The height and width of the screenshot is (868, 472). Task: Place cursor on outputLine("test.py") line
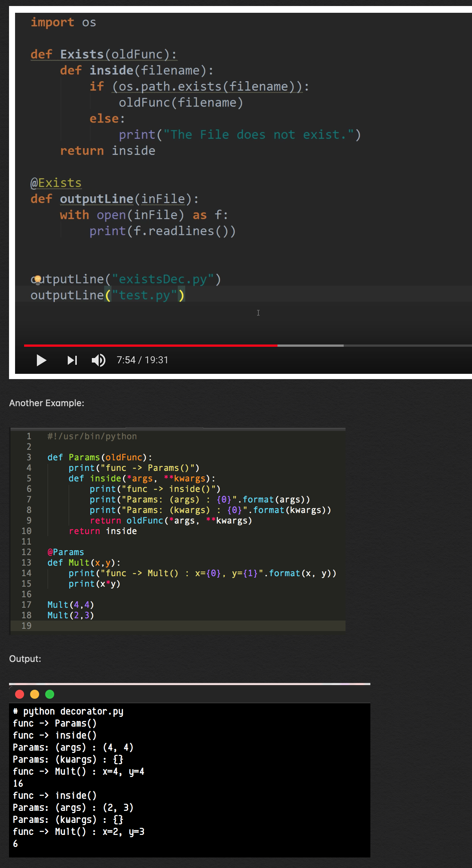[x=108, y=296]
